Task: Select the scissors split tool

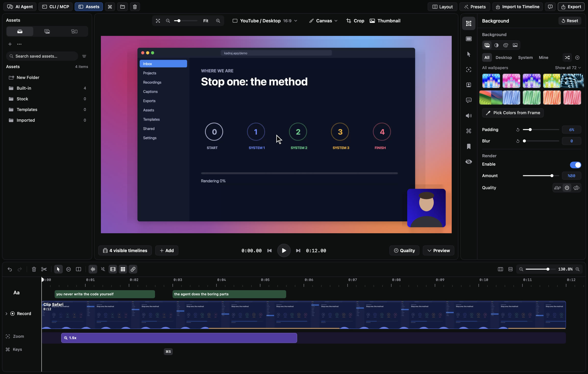Action: (44, 269)
